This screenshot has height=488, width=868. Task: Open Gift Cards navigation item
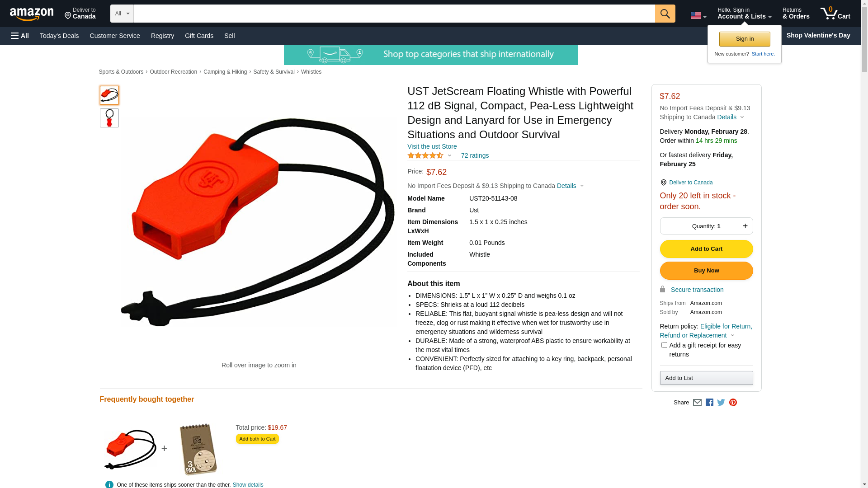199,36
